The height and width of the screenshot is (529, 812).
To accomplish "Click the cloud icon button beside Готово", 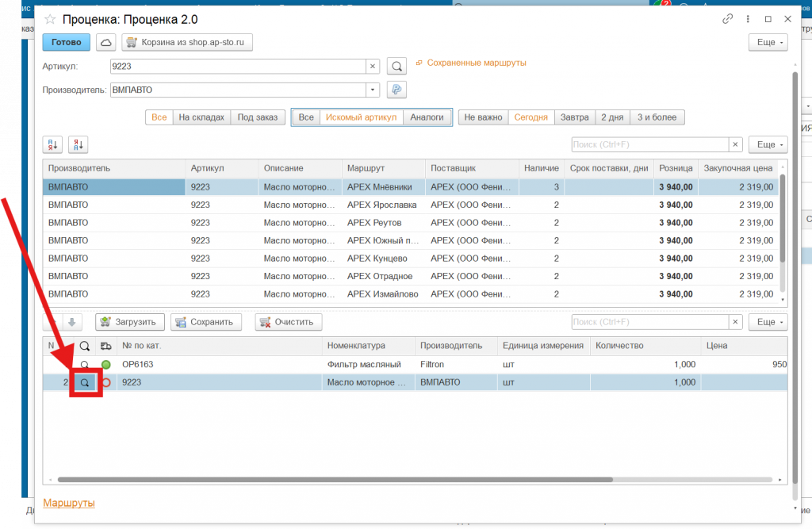I will [106, 42].
